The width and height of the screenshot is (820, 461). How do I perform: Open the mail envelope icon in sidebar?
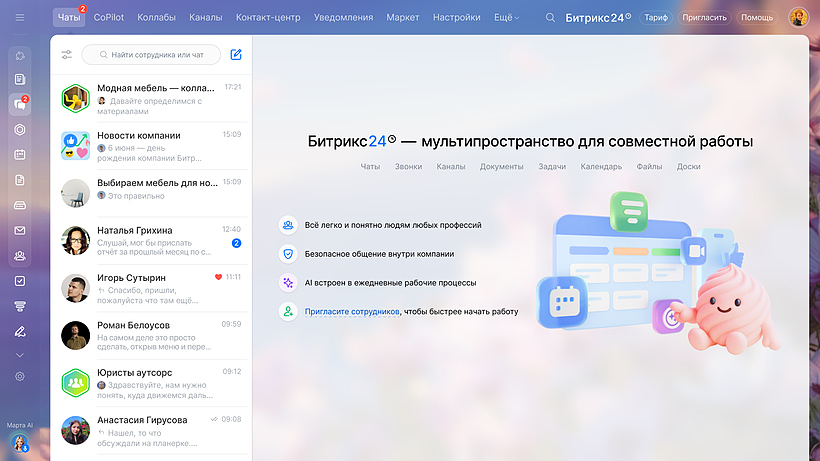tap(19, 231)
